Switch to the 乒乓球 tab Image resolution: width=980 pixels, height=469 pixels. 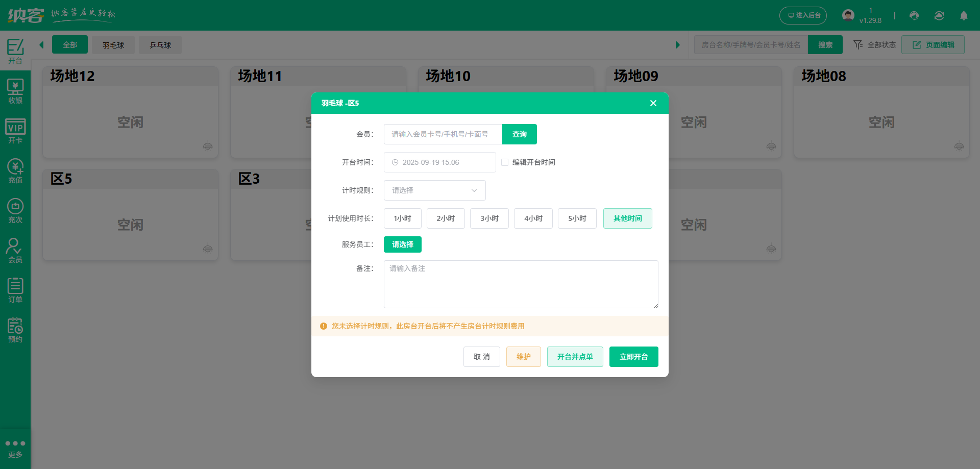point(160,44)
